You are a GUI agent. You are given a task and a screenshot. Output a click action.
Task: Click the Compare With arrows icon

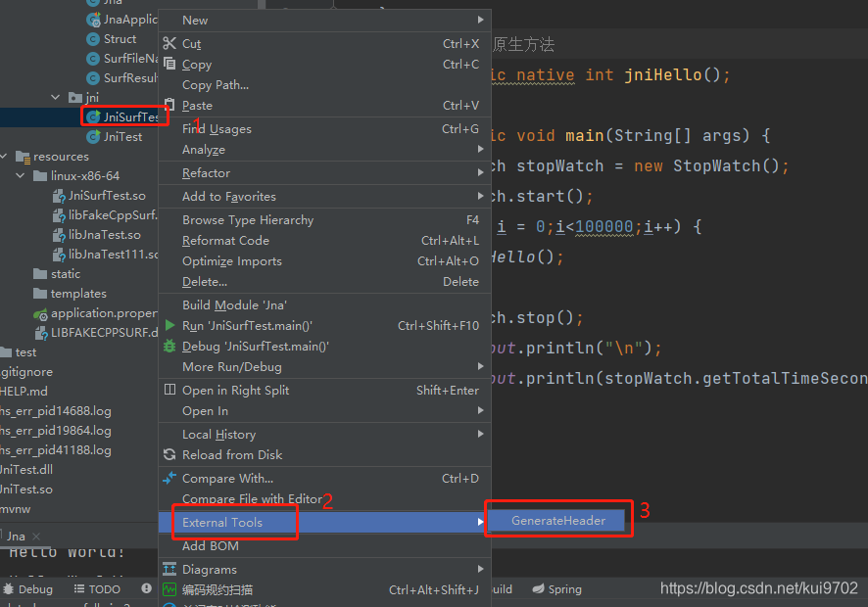click(x=169, y=478)
